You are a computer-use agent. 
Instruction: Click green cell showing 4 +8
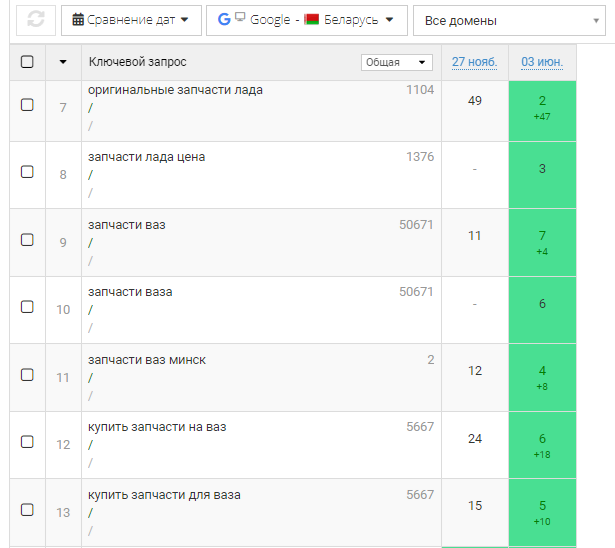point(542,378)
